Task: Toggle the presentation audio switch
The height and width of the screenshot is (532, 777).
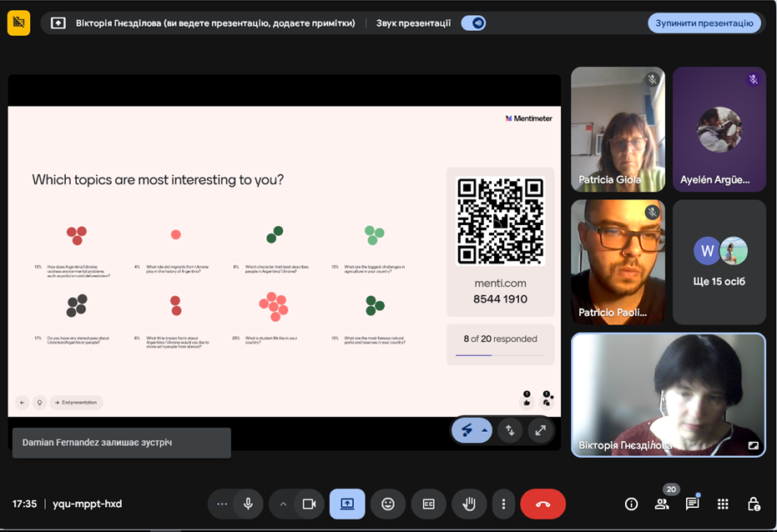Action: pos(474,23)
